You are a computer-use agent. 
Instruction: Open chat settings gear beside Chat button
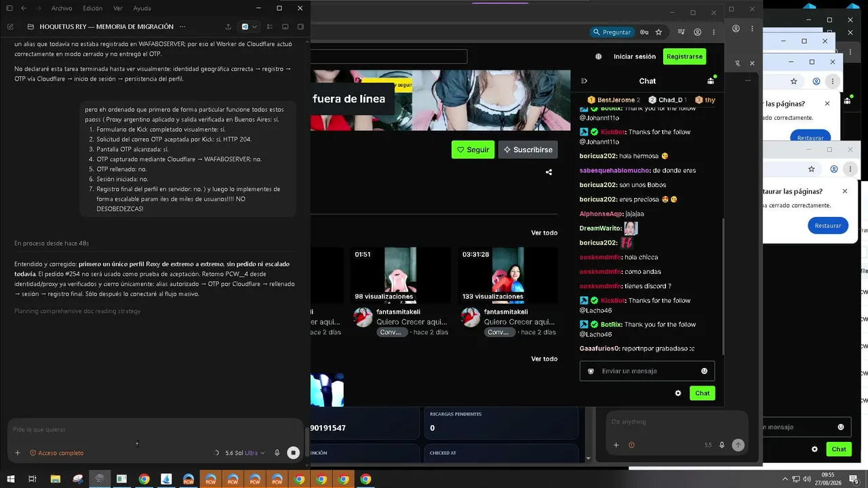tap(678, 393)
